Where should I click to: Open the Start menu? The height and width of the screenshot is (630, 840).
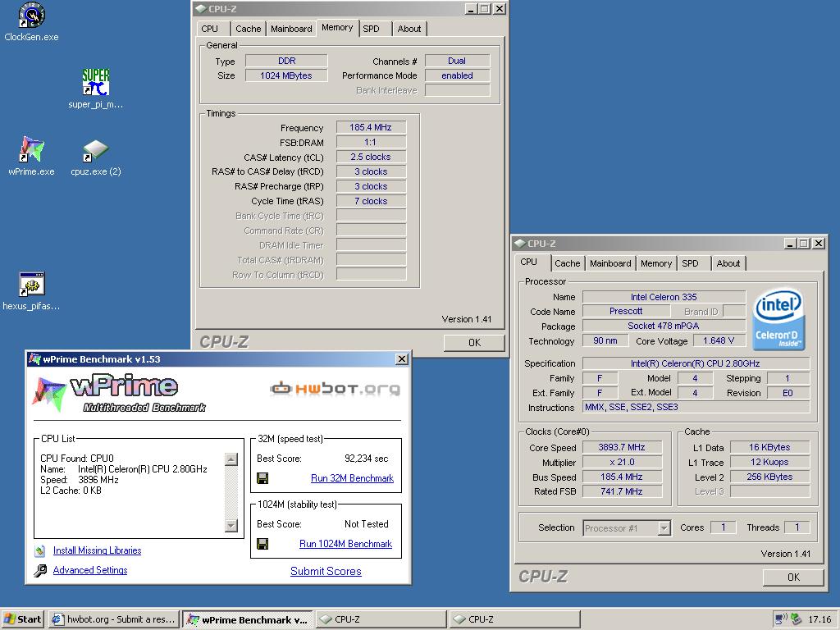22,619
